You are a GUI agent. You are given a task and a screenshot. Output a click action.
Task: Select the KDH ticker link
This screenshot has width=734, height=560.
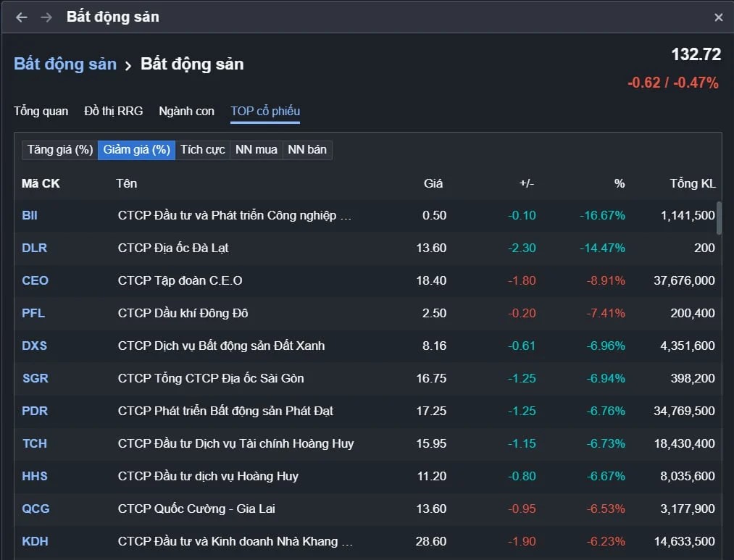[x=35, y=541]
